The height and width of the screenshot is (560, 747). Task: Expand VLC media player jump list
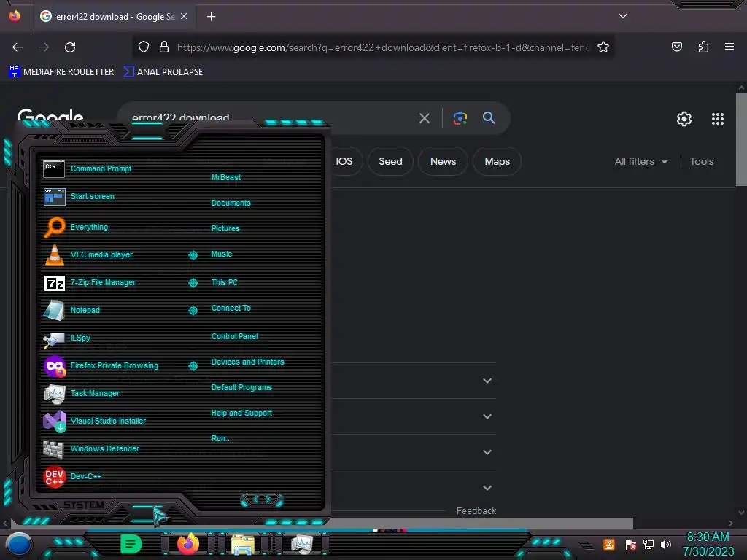193,255
